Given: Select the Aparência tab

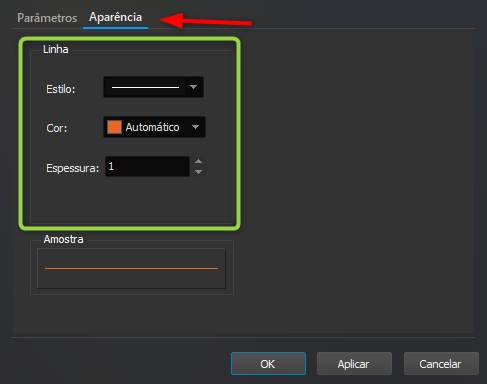Looking at the screenshot, I should pos(115,17).
